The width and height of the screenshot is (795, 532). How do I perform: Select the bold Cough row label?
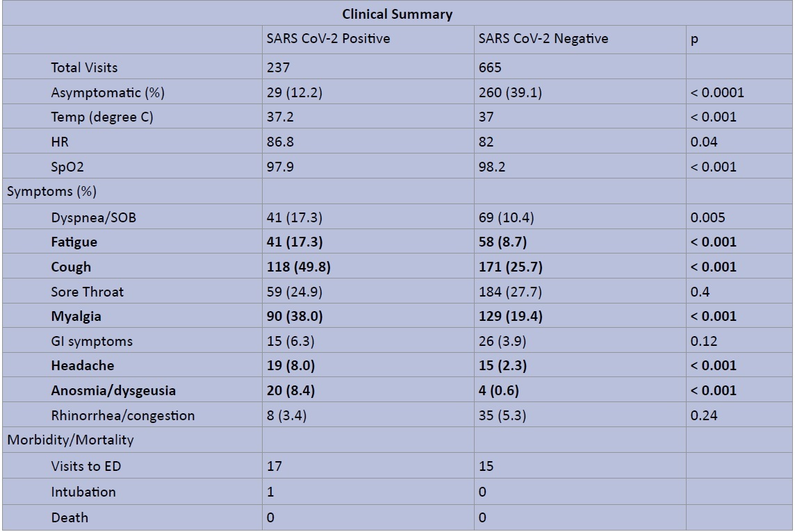coord(71,267)
